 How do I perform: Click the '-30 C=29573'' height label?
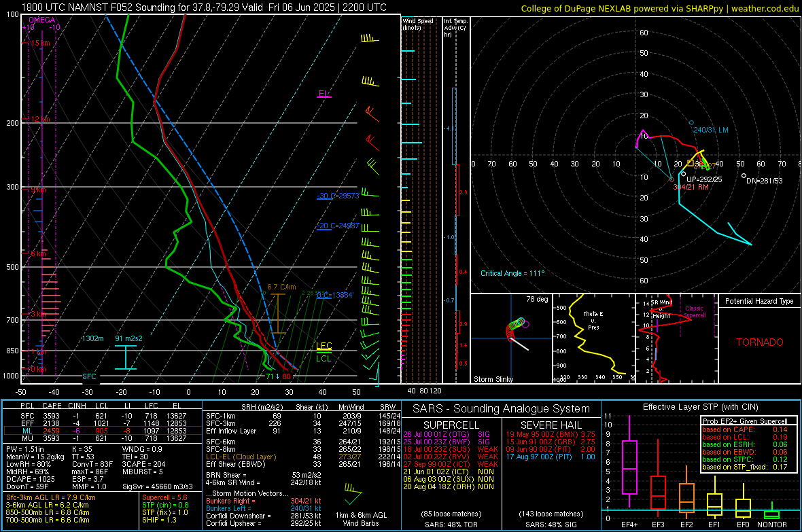pos(338,196)
